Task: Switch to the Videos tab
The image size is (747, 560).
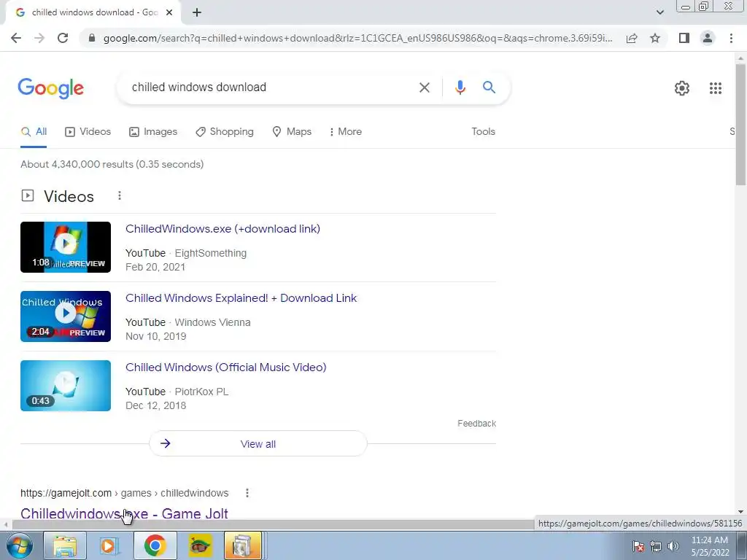Action: (88, 132)
